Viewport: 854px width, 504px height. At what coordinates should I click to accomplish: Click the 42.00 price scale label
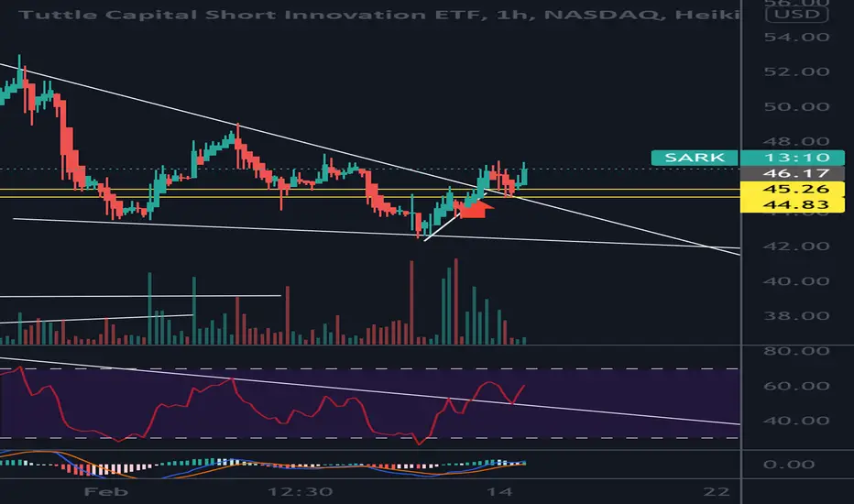797,247
